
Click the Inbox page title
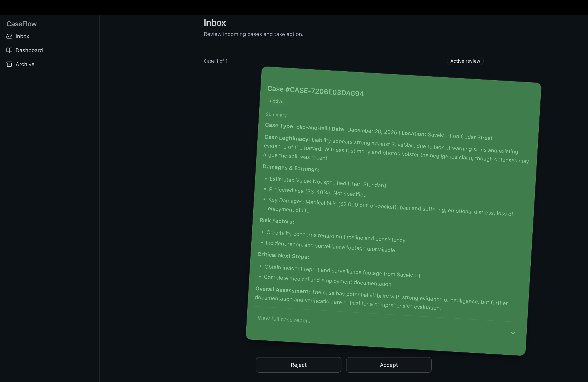(214, 23)
